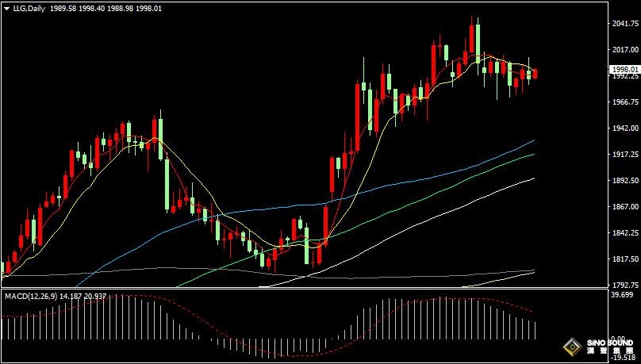Click the 2041.75 price axis label
The height and width of the screenshot is (364, 641).
(x=625, y=24)
